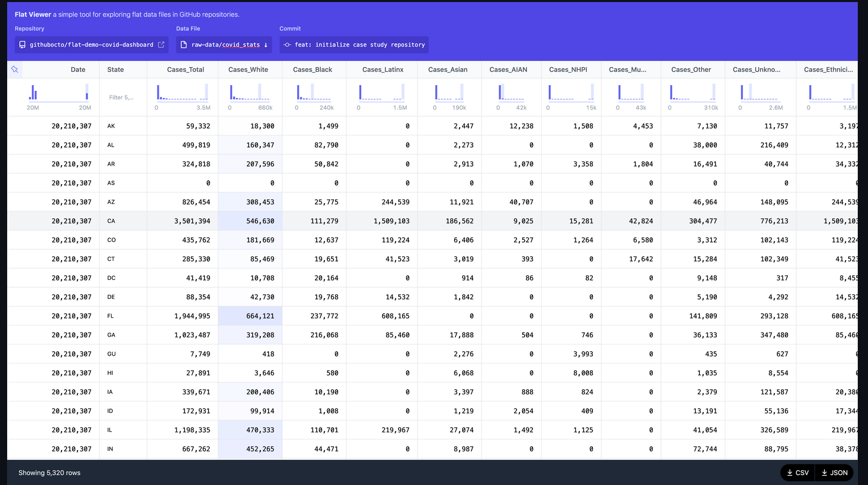The width and height of the screenshot is (868, 485).
Task: Click the download icon on JSON button
Action: (824, 473)
